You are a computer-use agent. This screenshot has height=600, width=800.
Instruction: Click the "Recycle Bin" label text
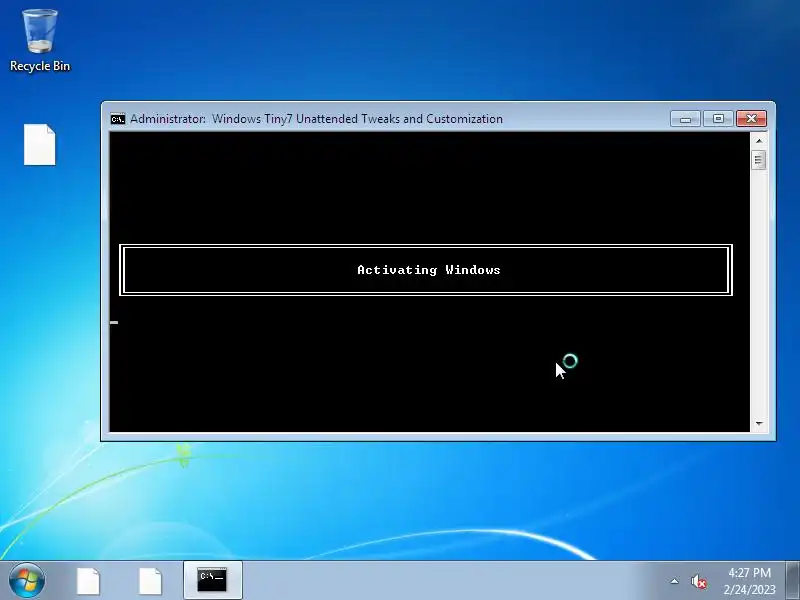(x=40, y=66)
